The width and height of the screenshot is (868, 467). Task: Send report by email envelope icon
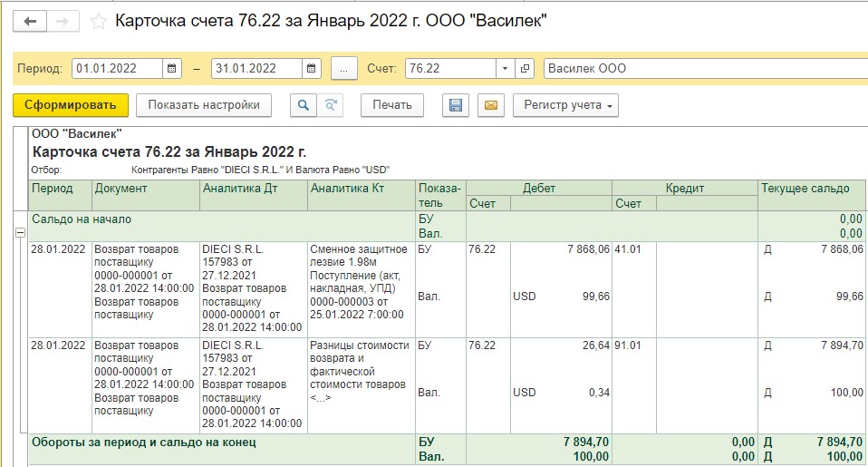(x=490, y=105)
